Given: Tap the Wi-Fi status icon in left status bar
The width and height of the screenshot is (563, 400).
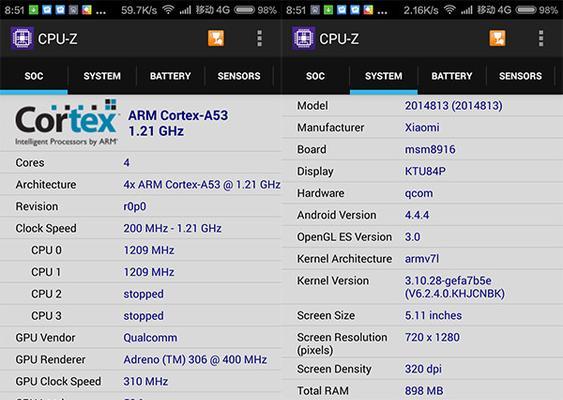Looking at the screenshot, I should (x=168, y=10).
